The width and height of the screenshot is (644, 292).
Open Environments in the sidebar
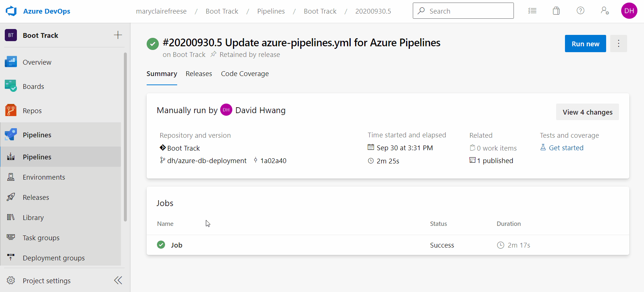61,177
